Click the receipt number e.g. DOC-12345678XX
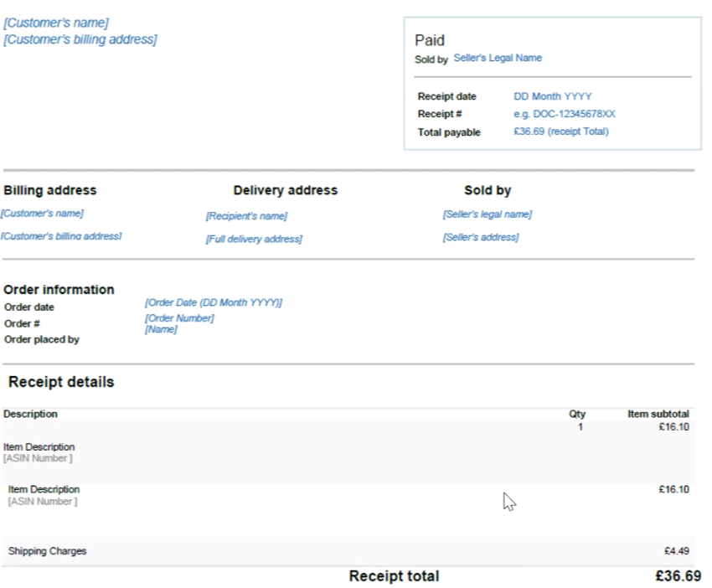The image size is (712, 588). click(x=564, y=114)
